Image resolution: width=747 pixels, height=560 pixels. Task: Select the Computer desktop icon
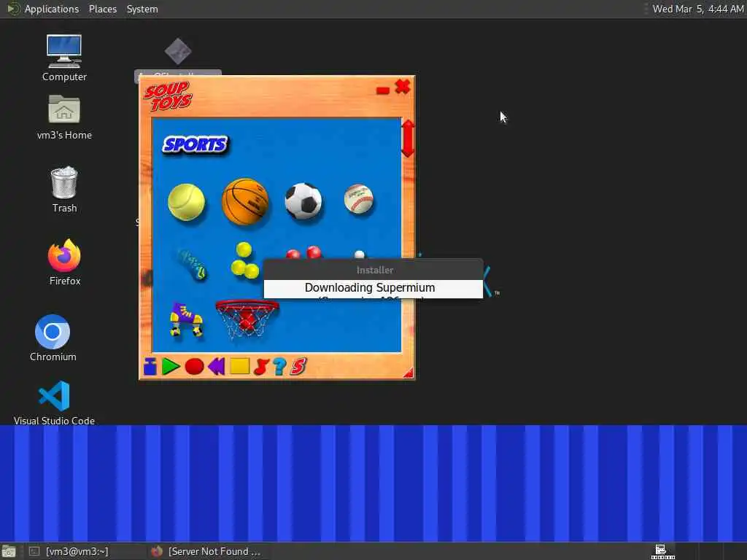[x=64, y=58]
